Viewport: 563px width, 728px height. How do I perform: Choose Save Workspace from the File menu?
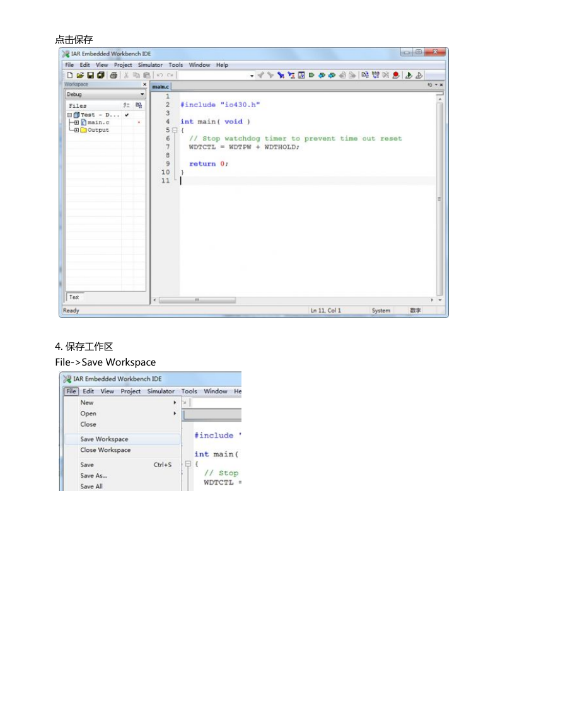122,439
